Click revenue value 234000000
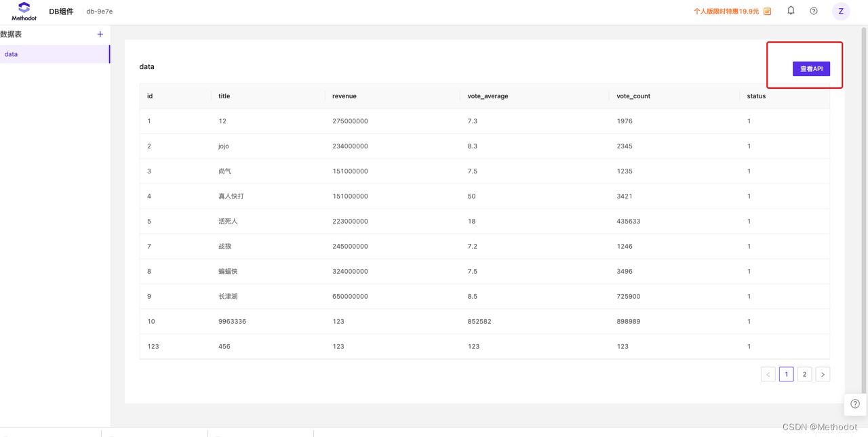Screen dimensions: 868x437 350,146
